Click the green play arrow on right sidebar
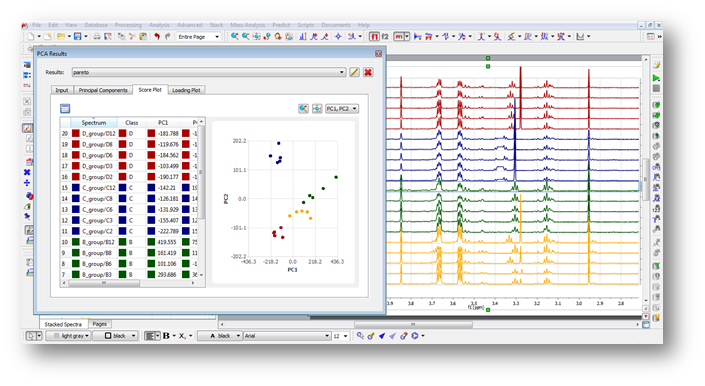705x386 pixels. (x=656, y=78)
